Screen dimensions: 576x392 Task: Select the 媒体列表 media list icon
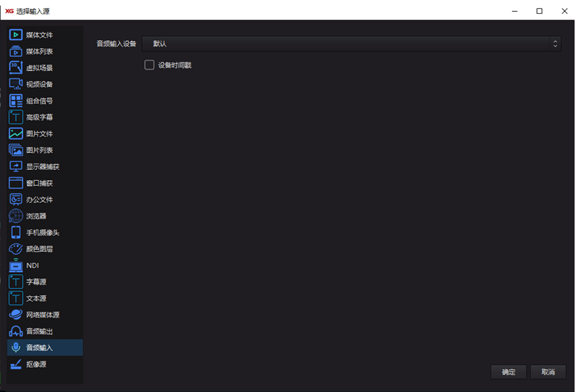(x=15, y=52)
